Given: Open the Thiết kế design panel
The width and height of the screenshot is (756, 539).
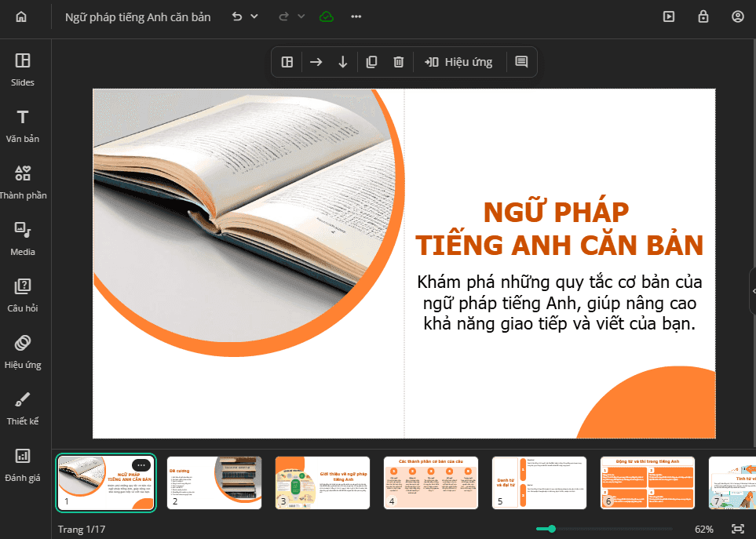Looking at the screenshot, I should [23, 409].
